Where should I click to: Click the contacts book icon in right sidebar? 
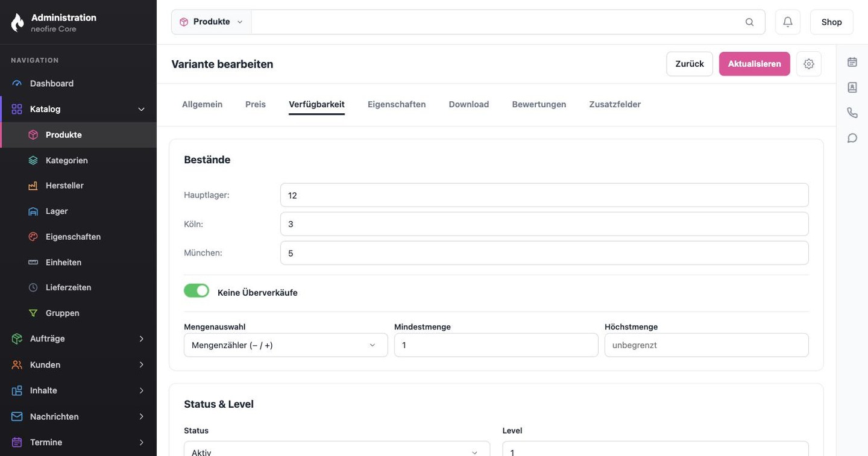(852, 87)
